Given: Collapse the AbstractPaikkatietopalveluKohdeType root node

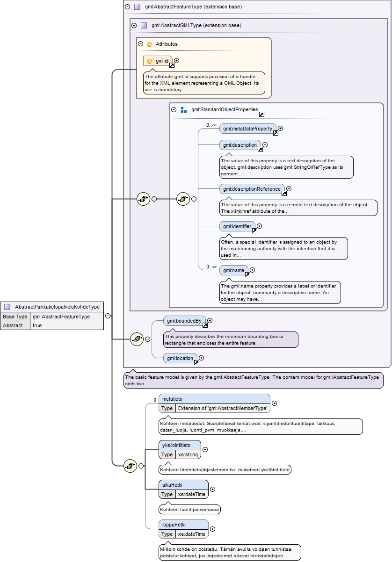Looking at the screenshot, I should [108, 316].
